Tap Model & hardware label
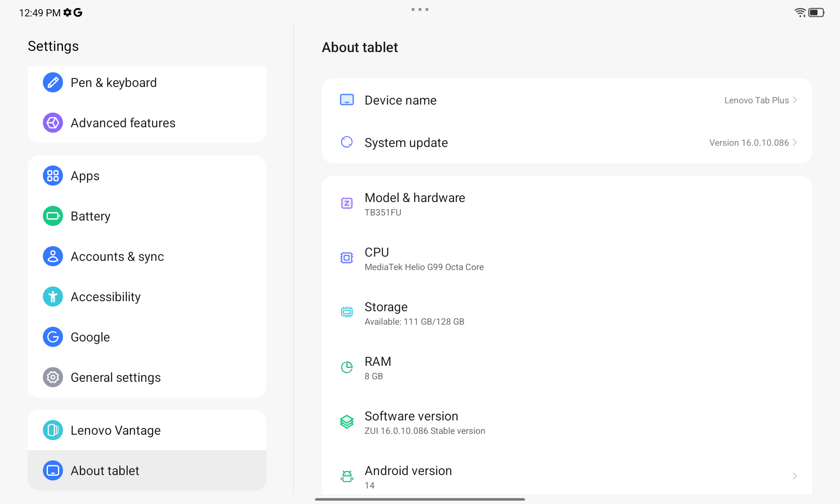 (415, 198)
